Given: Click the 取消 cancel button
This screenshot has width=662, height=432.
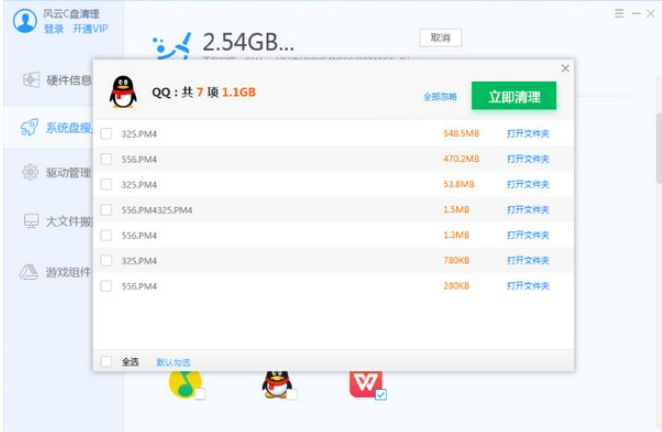Looking at the screenshot, I should click(x=441, y=38).
